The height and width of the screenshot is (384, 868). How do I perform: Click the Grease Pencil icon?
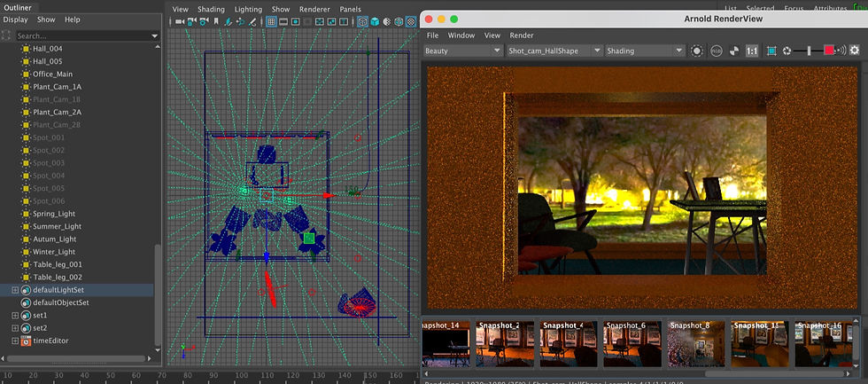pos(252,21)
